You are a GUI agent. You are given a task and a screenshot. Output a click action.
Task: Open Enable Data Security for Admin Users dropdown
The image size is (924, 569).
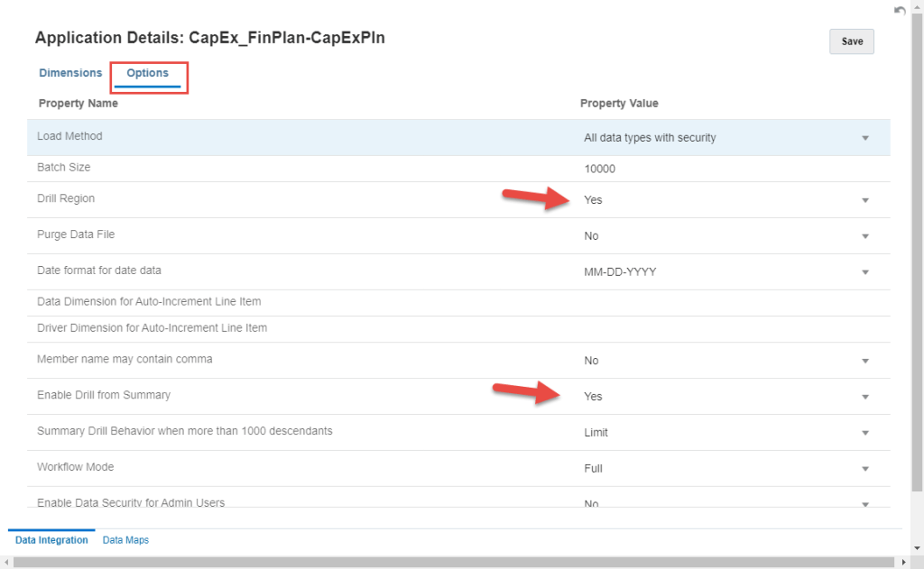[x=864, y=502]
